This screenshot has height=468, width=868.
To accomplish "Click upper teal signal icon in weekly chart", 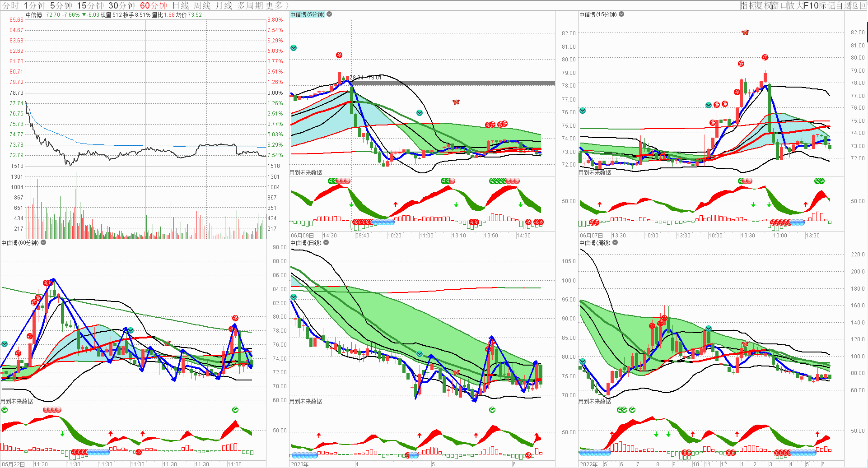I will (x=709, y=329).
